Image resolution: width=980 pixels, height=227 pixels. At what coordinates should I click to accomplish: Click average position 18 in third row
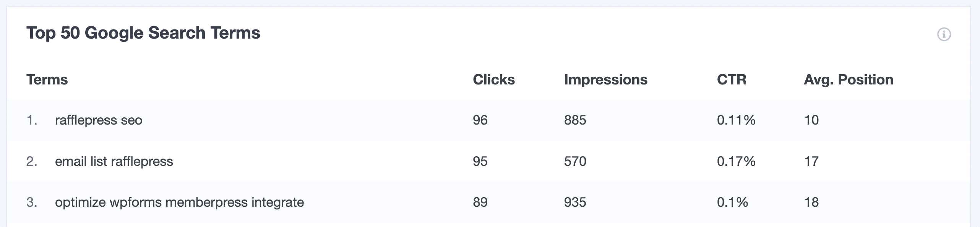(x=811, y=202)
